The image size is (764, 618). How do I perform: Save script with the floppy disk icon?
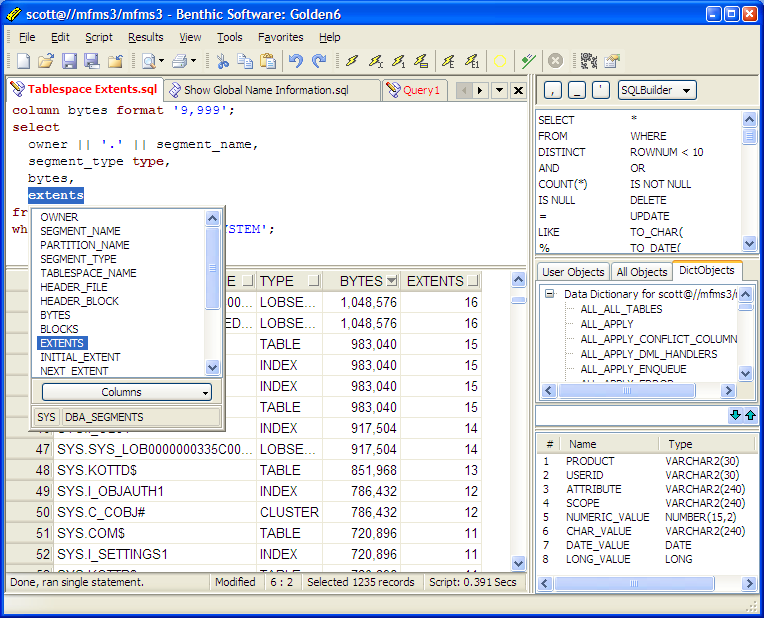click(69, 62)
